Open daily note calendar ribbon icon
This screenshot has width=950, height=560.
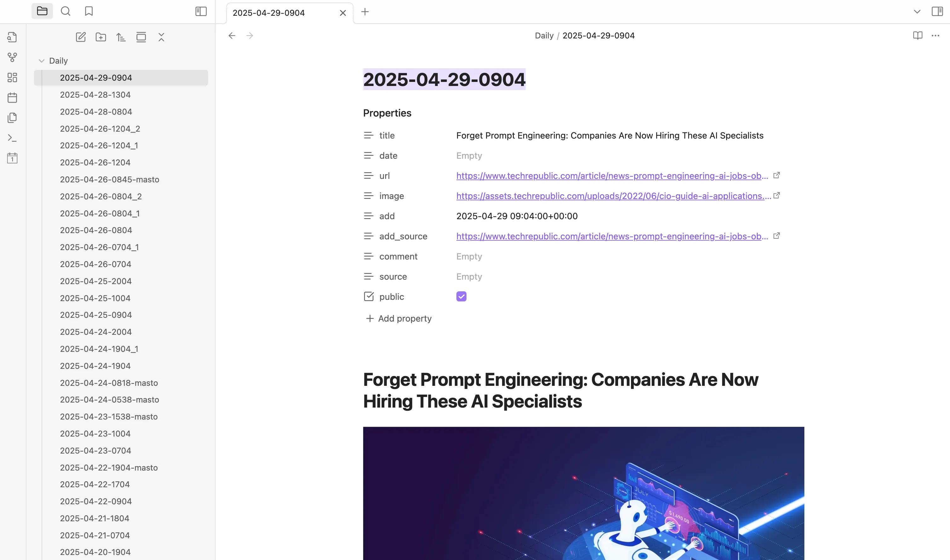12,98
